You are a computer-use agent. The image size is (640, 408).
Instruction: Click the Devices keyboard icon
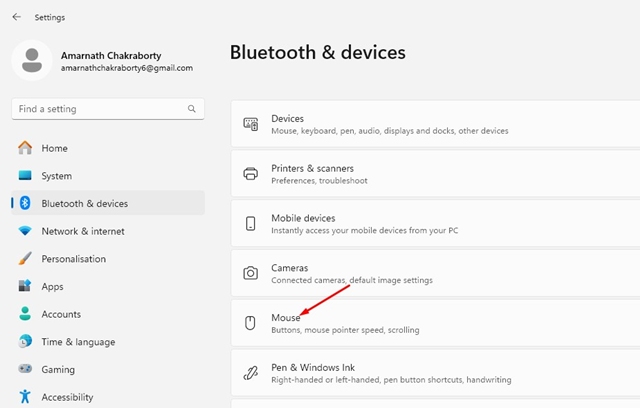coord(251,124)
